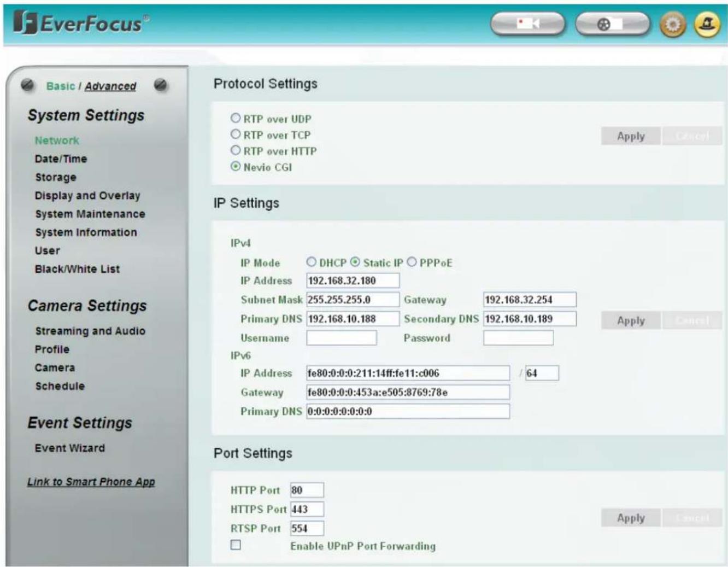Click round knob left of Basic
The image size is (728, 567).
27,85
